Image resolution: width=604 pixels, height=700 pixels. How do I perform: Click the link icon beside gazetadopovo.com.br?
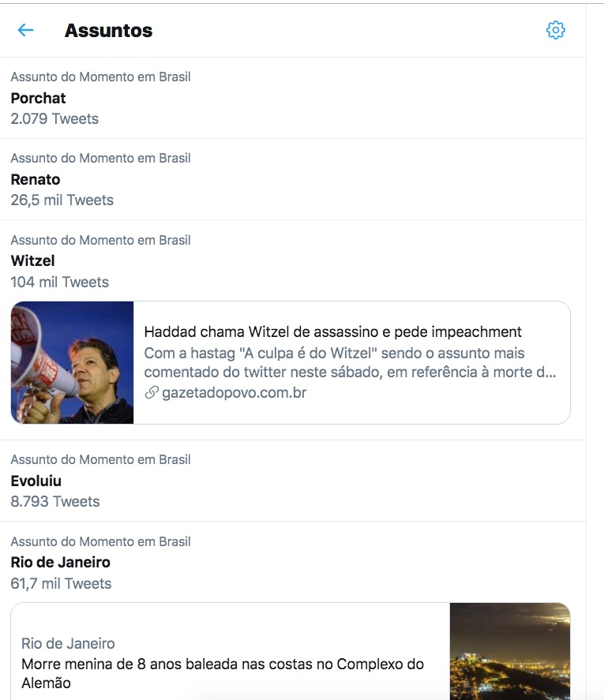click(152, 392)
